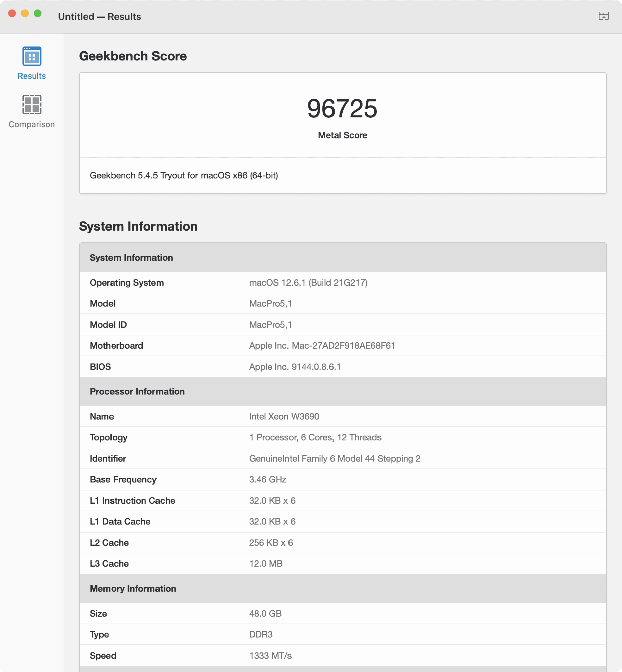Screen dimensions: 622x672
Task: Click the memory Size row label
Action: [98, 614]
